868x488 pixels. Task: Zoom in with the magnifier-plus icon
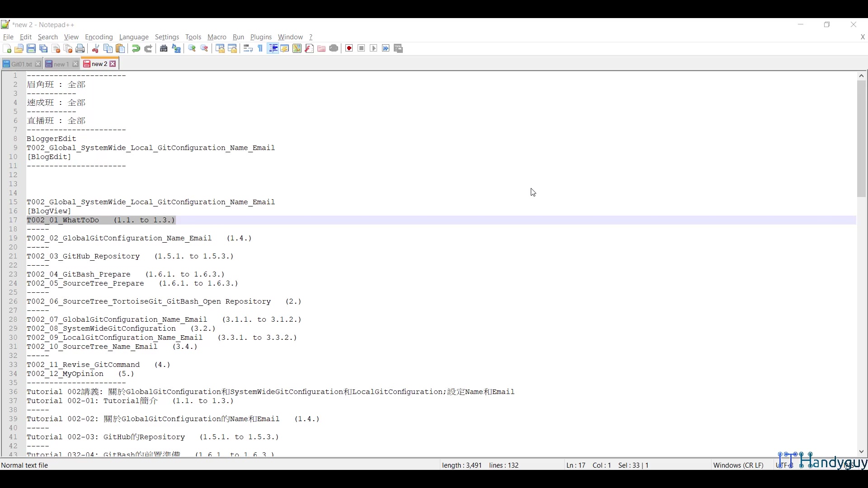point(192,48)
